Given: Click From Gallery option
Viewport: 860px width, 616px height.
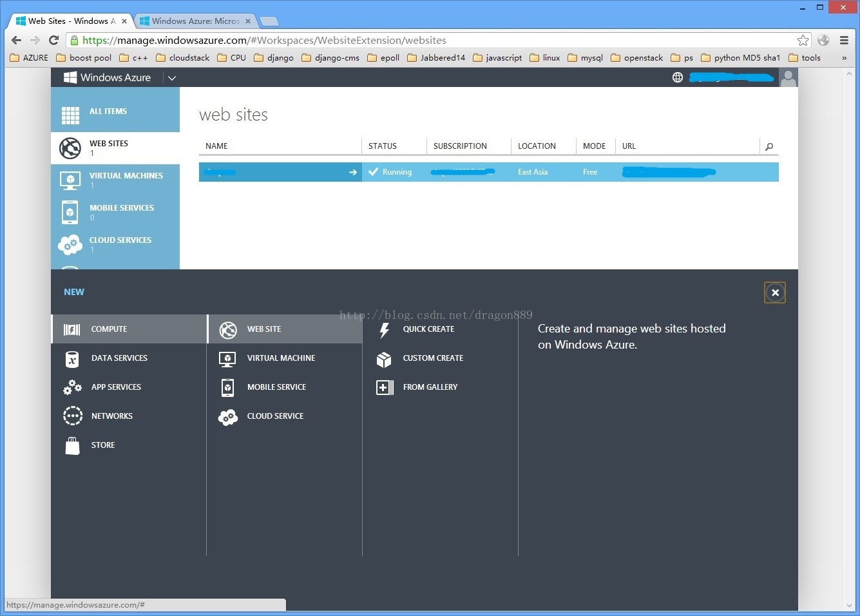Looking at the screenshot, I should click(x=430, y=387).
